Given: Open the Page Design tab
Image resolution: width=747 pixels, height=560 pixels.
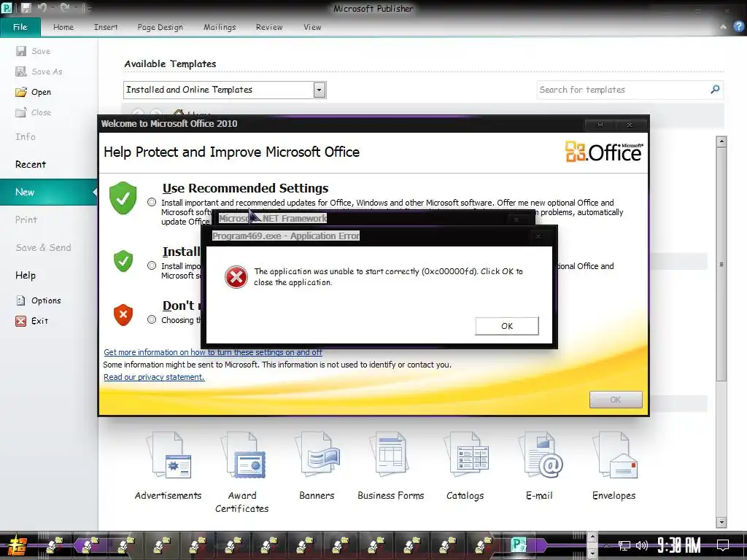Looking at the screenshot, I should point(160,27).
